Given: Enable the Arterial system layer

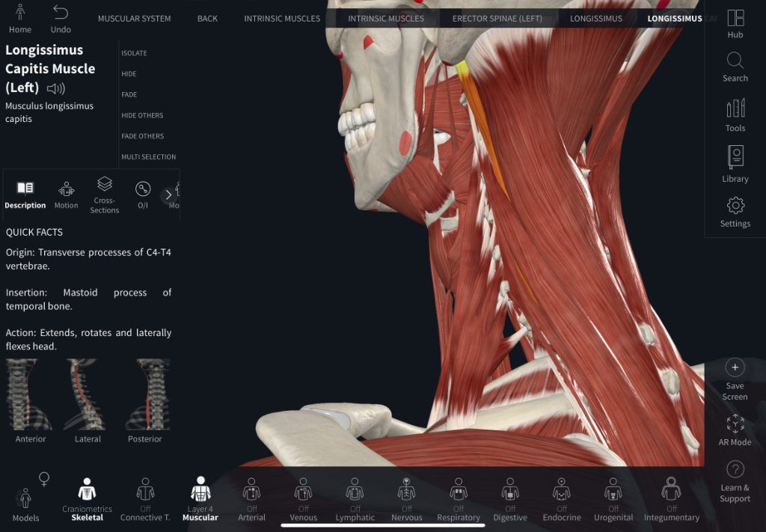Looking at the screenshot, I should tap(251, 491).
